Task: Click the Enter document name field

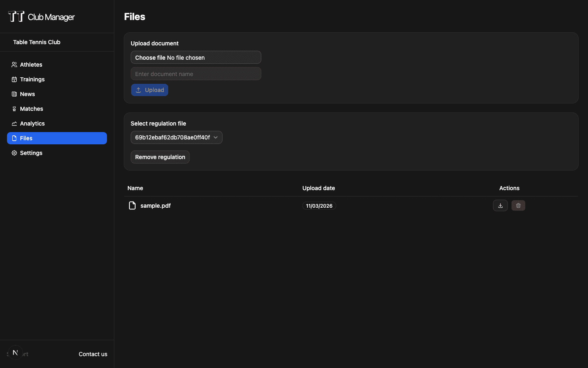Action: (x=196, y=74)
